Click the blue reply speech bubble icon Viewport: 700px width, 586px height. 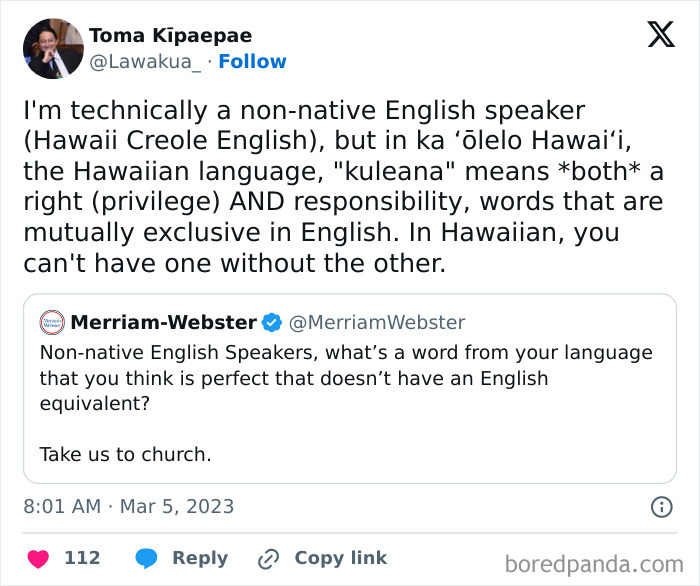click(146, 558)
